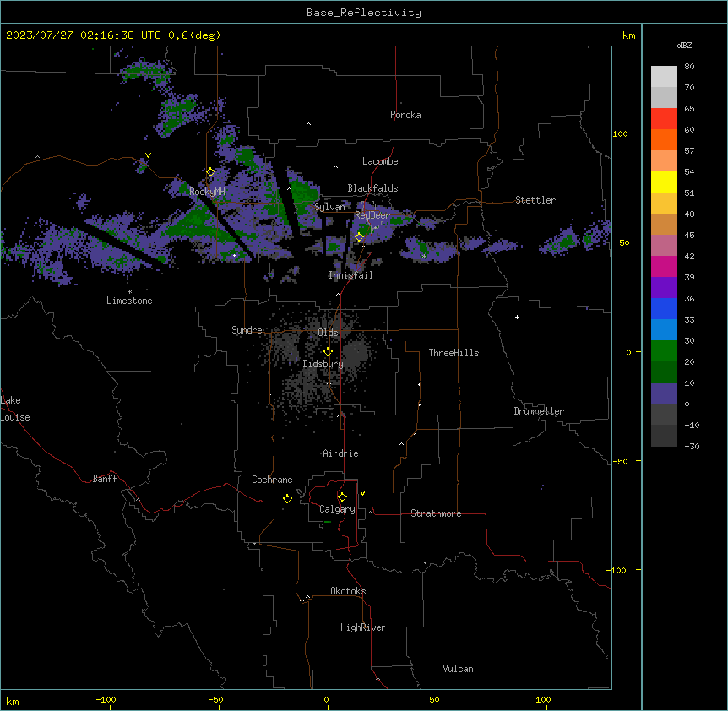The height and width of the screenshot is (711, 728).
Task: Click the right axis 100 km tick label
Action: (620, 133)
